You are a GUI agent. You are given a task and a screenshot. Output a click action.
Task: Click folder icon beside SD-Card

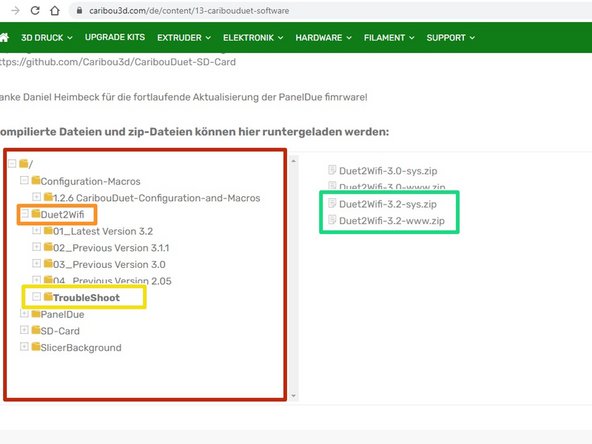click(36, 330)
